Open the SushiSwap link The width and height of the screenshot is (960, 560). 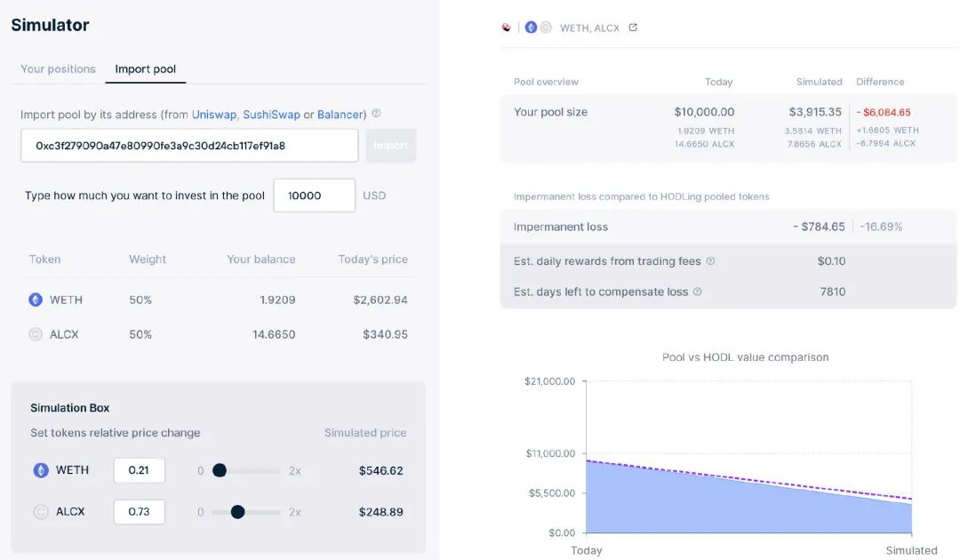coord(271,115)
